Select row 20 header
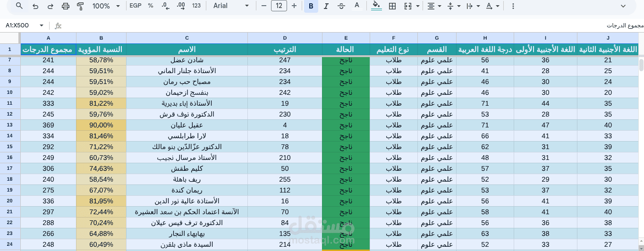 click(10, 201)
